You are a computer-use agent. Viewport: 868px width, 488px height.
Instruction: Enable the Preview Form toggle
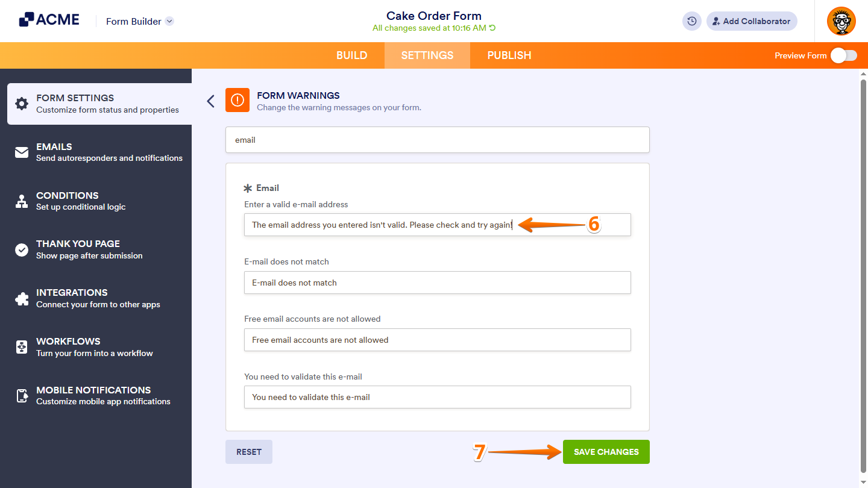coord(844,55)
